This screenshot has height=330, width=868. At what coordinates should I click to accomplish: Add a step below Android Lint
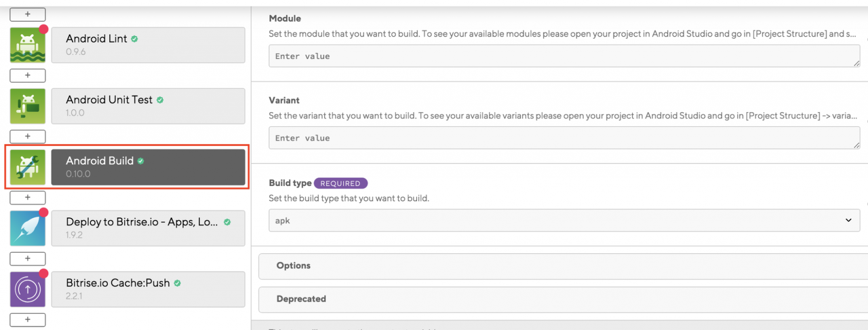pyautogui.click(x=28, y=75)
